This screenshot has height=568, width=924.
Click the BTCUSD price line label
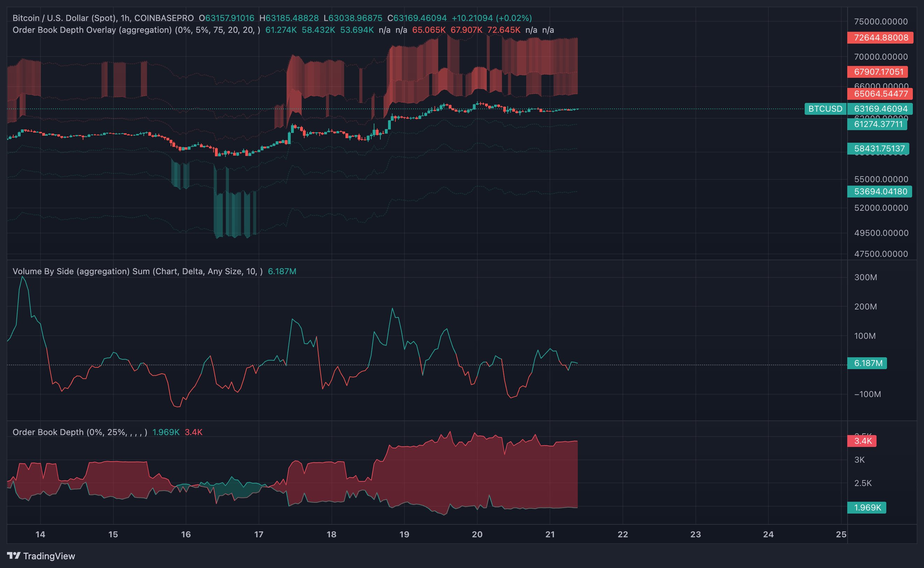(x=825, y=109)
